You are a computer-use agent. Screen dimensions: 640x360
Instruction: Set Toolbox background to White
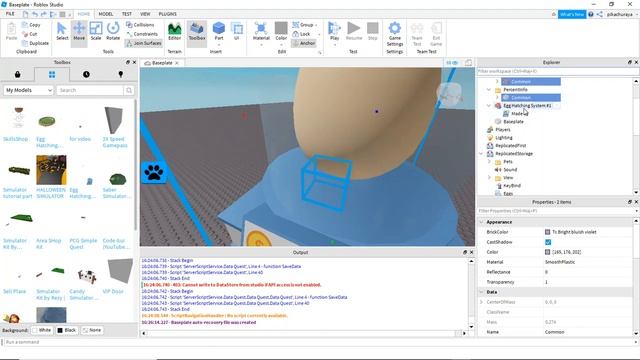point(42,330)
